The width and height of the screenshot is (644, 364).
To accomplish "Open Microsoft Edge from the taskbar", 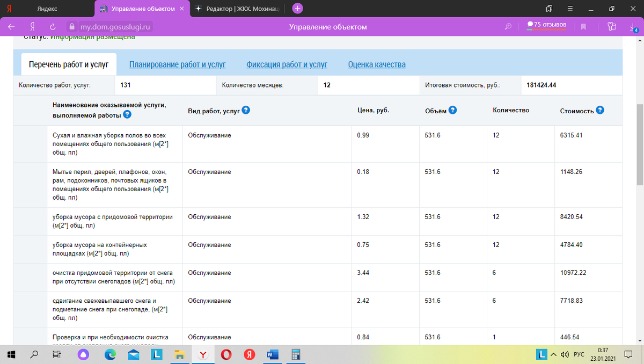I will [x=110, y=354].
